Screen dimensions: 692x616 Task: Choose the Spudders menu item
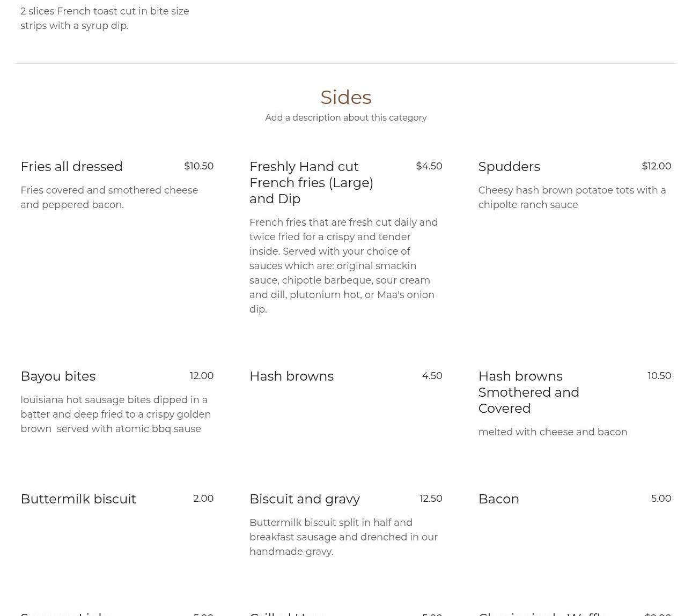point(509,167)
